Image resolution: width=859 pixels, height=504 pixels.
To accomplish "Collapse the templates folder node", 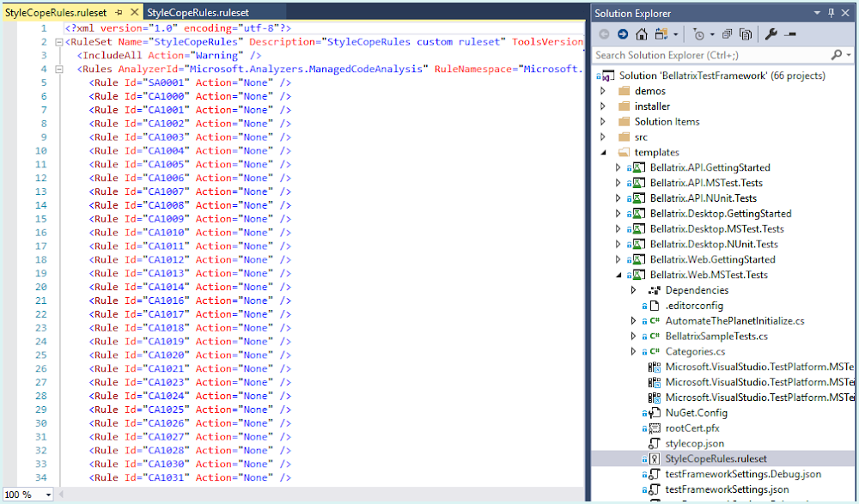I will [x=603, y=152].
